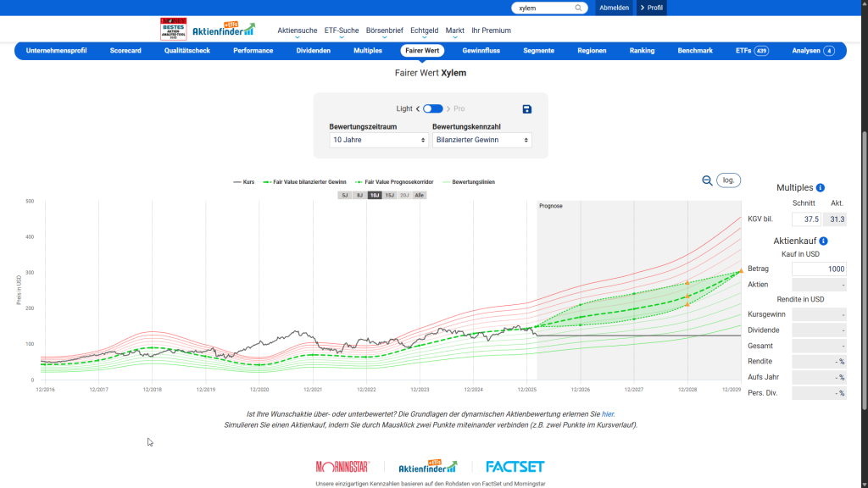Click the Abmelden button
This screenshot has width=868, height=488.
tap(614, 8)
